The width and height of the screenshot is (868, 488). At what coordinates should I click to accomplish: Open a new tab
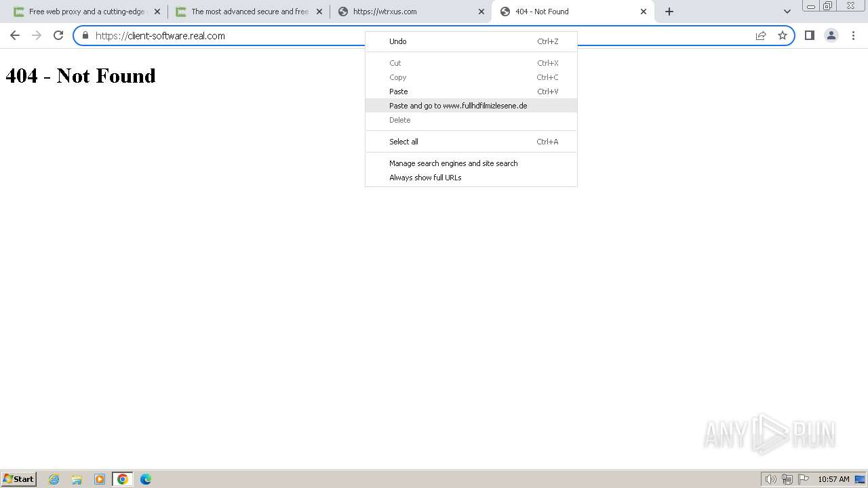click(669, 12)
